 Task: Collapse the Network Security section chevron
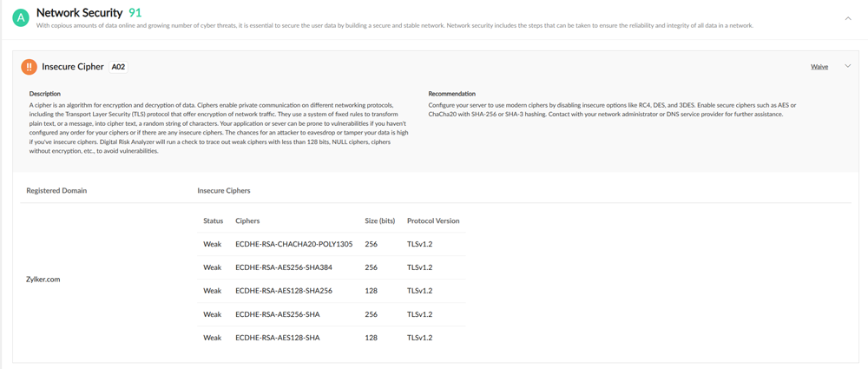click(x=848, y=18)
